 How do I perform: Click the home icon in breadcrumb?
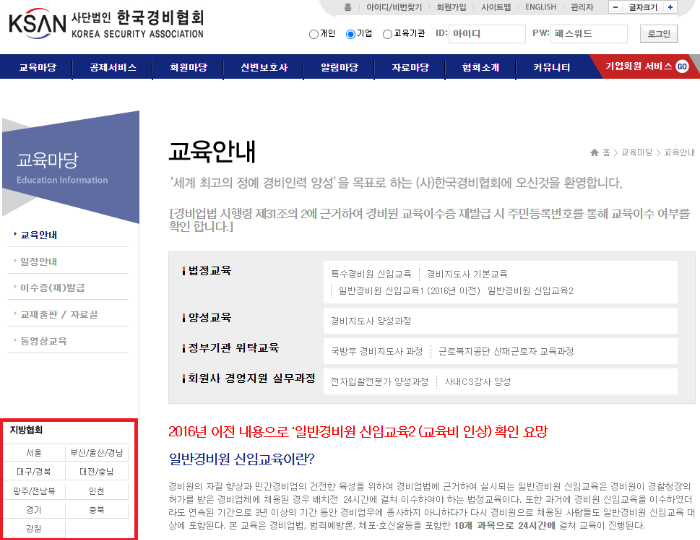coord(594,153)
